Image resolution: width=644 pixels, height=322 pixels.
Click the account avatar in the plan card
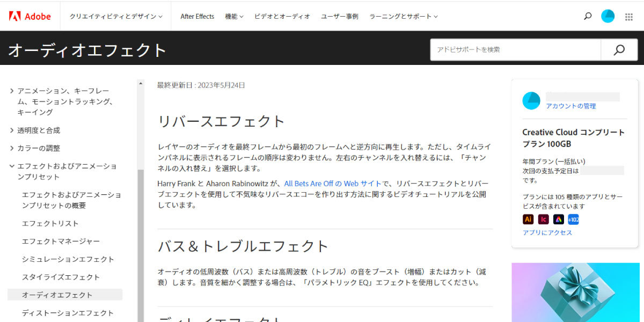tap(531, 100)
